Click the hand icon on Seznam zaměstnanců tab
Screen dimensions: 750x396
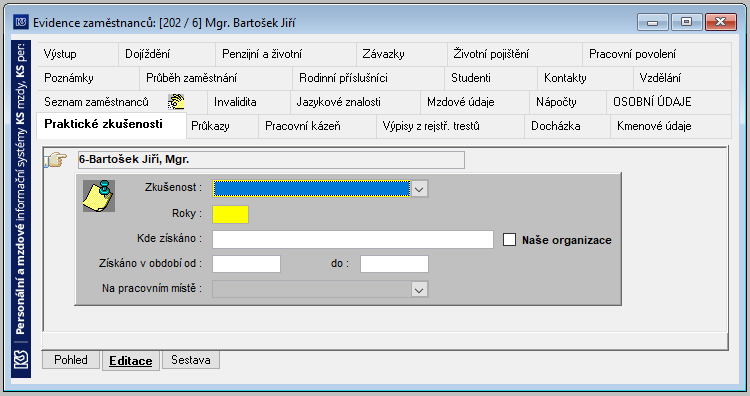tap(176, 102)
